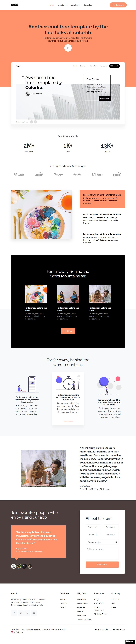Viewport: 136px width, 644px height.
Task: Go to Inner Page in the top navigation
Action: pyautogui.click(x=75, y=5)
